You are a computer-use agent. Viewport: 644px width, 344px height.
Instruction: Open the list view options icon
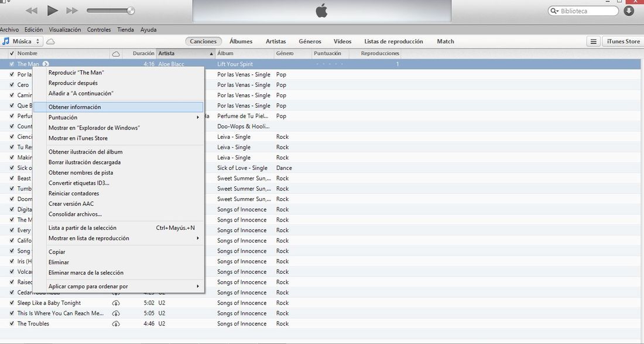tap(593, 41)
